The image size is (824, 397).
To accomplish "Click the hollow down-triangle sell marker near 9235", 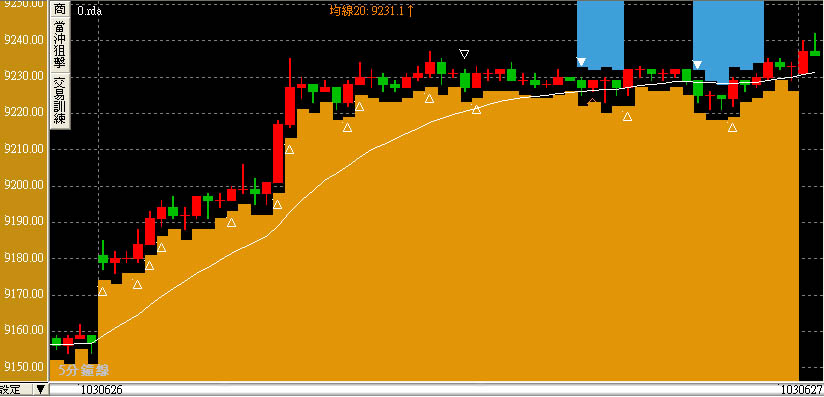I will coord(464,54).
